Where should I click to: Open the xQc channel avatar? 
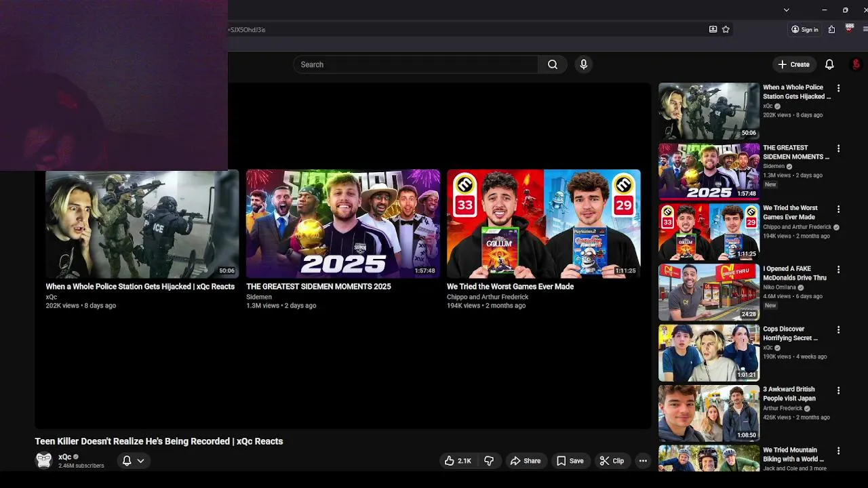pyautogui.click(x=44, y=461)
